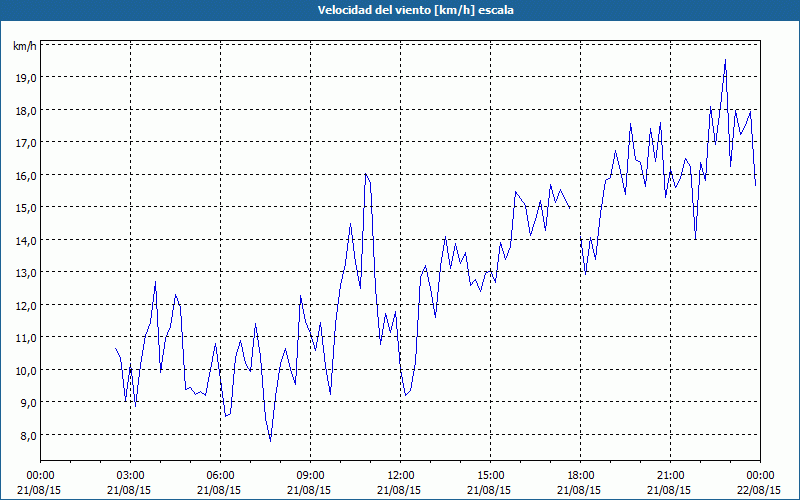
Task: Click the chart title 'Velocidad del viento [km/h] escala'
Action: (x=415, y=10)
